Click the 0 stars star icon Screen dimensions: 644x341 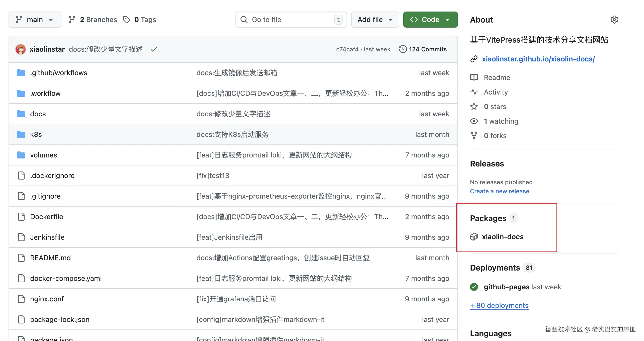pos(474,107)
